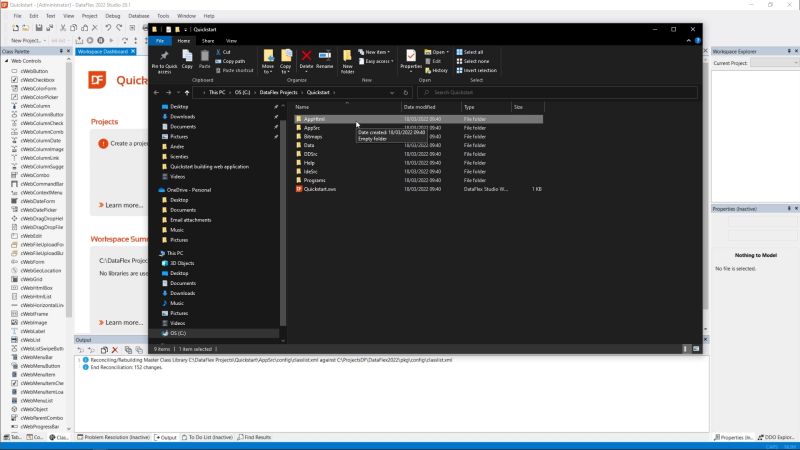Open the address bar history dropdown

pyautogui.click(x=392, y=92)
